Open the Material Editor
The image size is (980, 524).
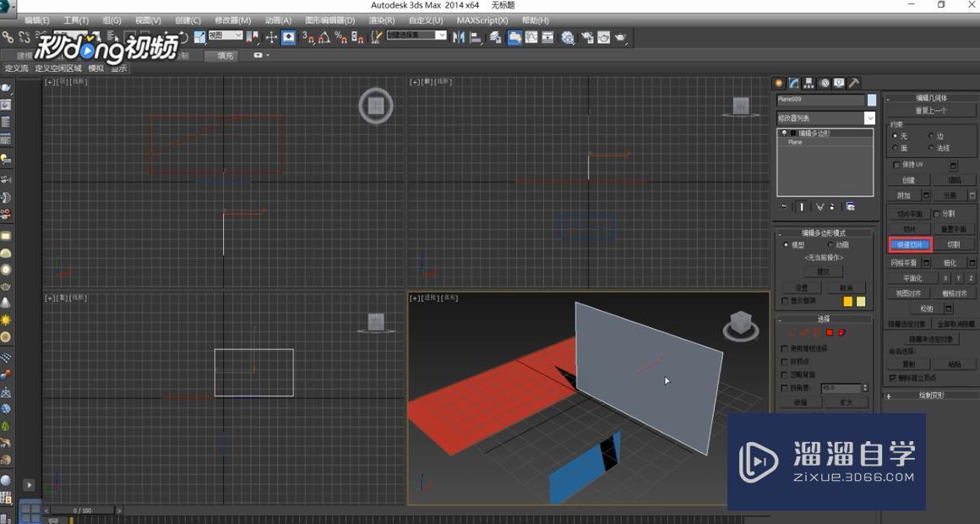(x=566, y=37)
